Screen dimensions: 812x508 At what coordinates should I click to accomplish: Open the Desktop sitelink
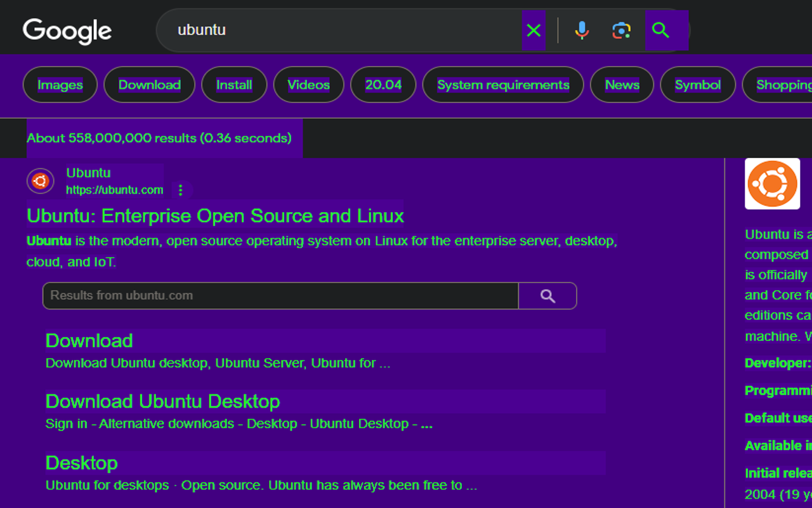click(82, 463)
